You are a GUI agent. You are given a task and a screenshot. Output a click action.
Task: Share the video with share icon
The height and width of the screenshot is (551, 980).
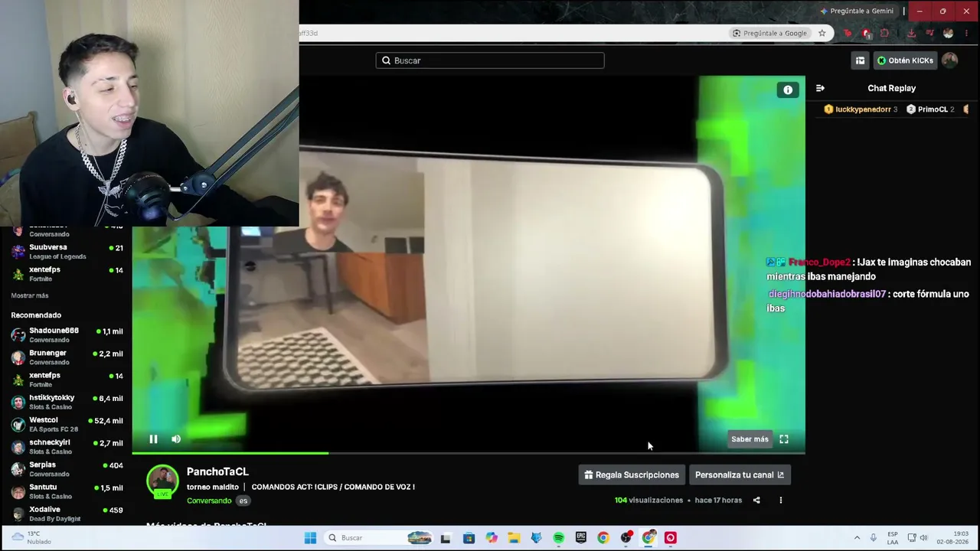756,500
